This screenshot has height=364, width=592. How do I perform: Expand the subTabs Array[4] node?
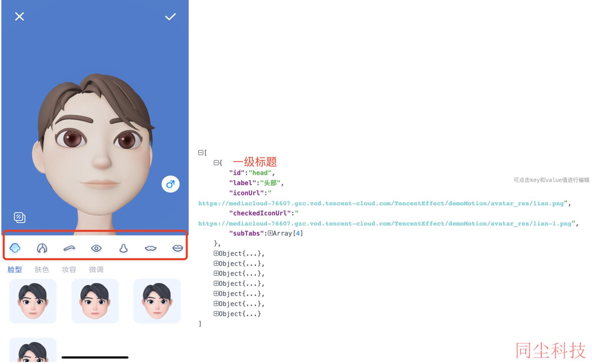click(x=270, y=233)
